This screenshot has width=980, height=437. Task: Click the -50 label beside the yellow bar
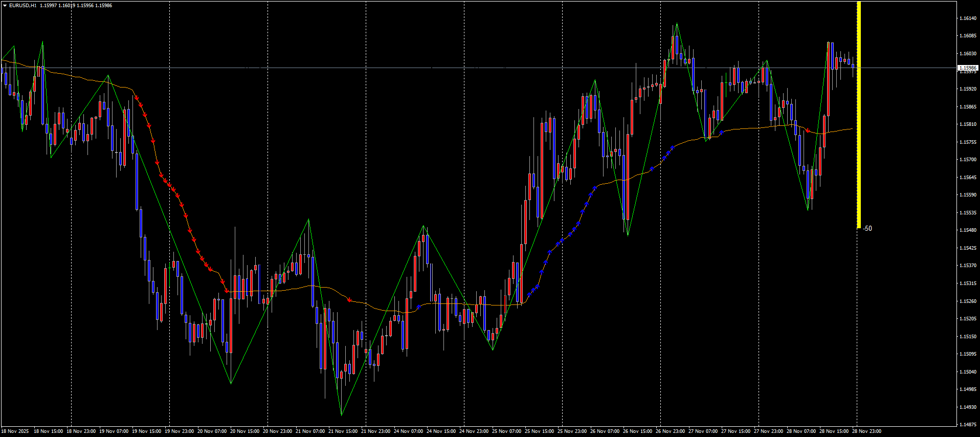pyautogui.click(x=867, y=229)
